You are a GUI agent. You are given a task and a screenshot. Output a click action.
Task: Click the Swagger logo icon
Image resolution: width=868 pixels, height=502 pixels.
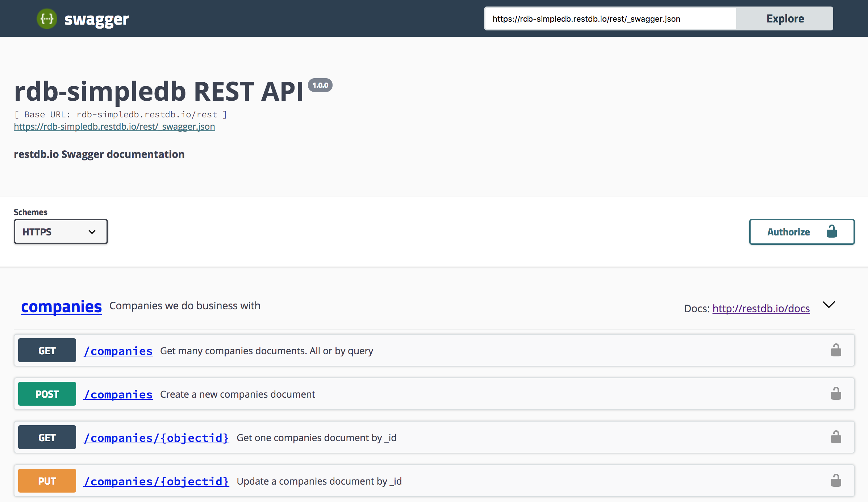coord(47,18)
